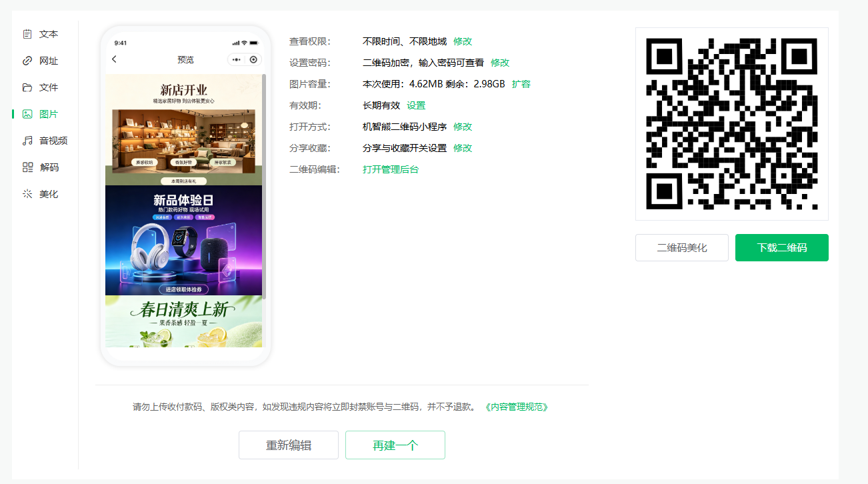Open the 文本 tab label
Image resolution: width=868 pixels, height=484 pixels.
49,34
